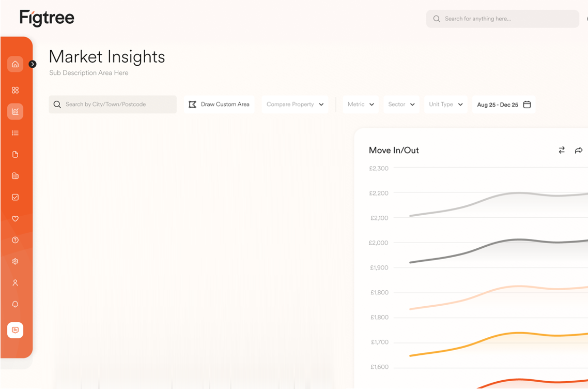This screenshot has width=588, height=389.
Task: Open the Unit Type dropdown
Action: (446, 104)
